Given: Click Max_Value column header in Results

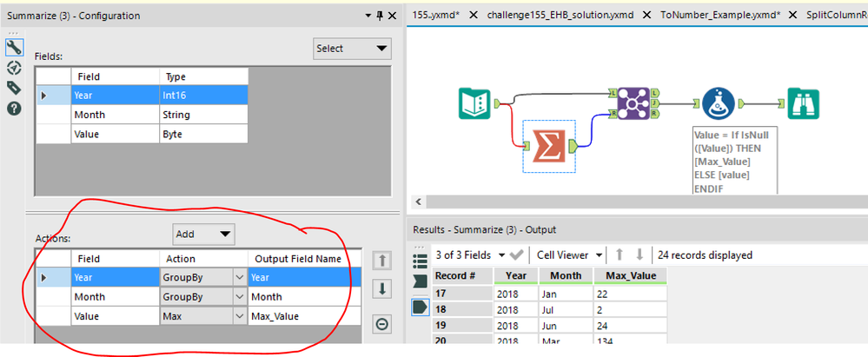Looking at the screenshot, I should point(631,275).
